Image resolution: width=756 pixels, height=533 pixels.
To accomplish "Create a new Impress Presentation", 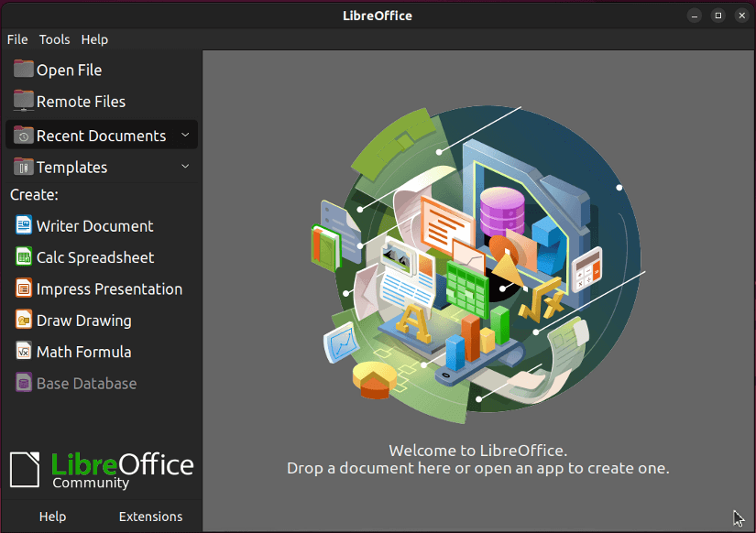I will click(102, 288).
